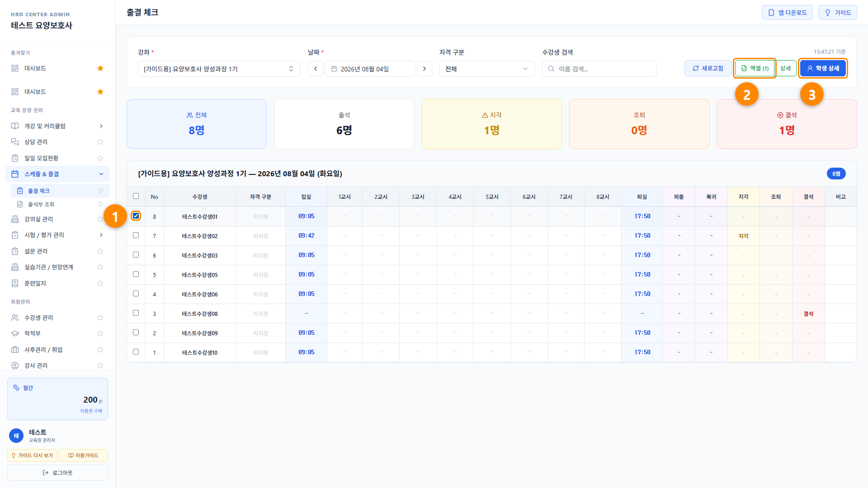Check the checkbox for 테스트수강생03
Screen dimensions: 868x488
136,255
